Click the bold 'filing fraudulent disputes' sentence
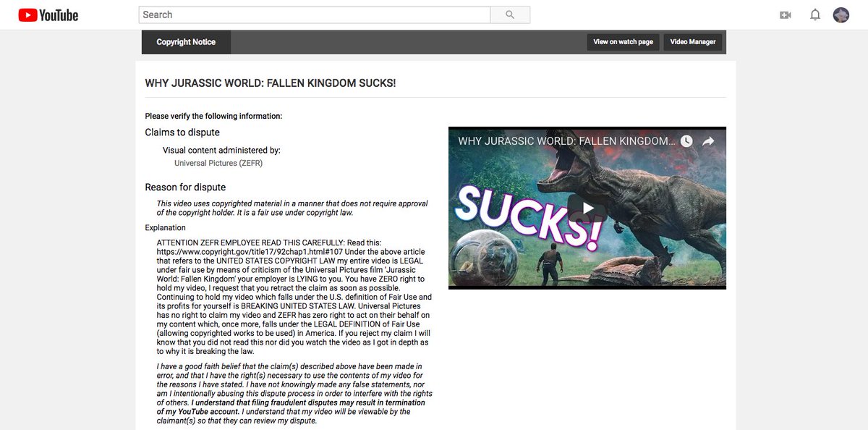 pyautogui.click(x=291, y=407)
